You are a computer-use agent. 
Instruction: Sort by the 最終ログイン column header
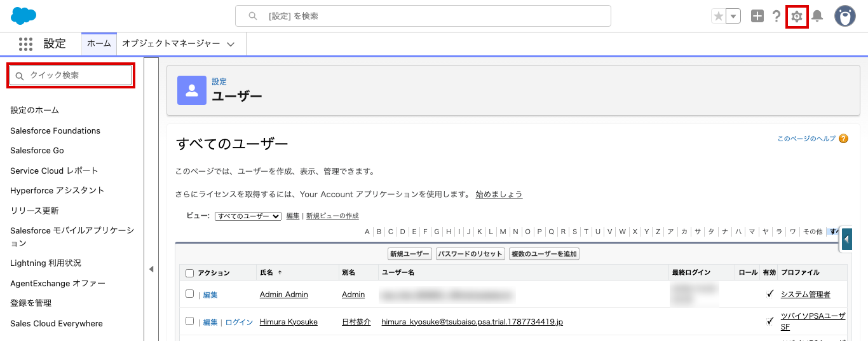coord(691,272)
